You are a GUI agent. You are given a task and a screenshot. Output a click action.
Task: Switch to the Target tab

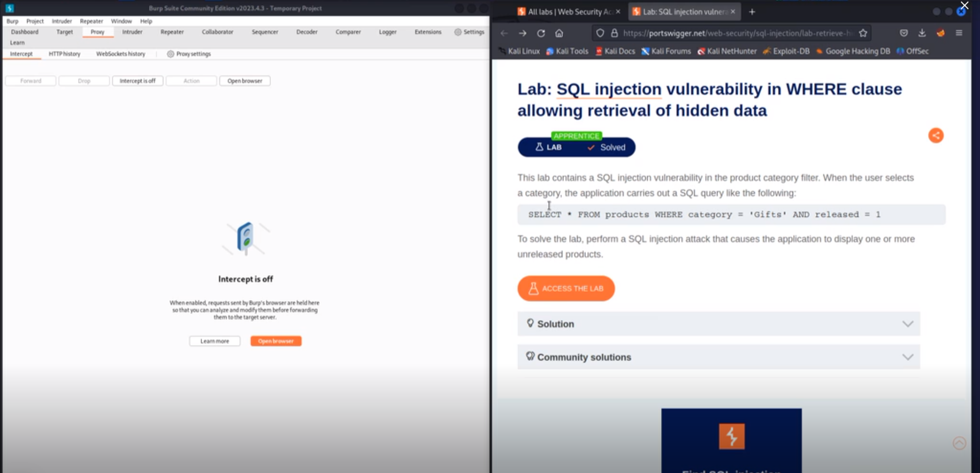(64, 32)
